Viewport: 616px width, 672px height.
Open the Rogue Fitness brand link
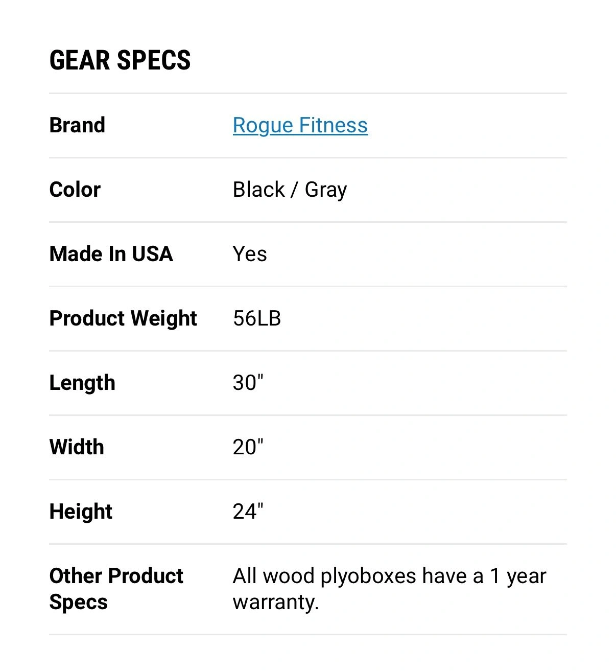click(300, 125)
